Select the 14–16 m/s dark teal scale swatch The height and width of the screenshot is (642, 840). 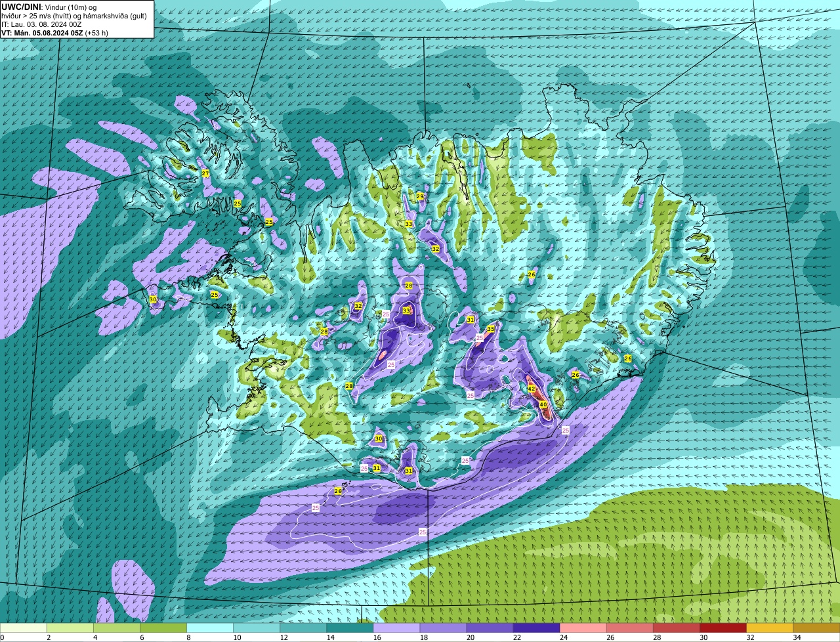350,628
